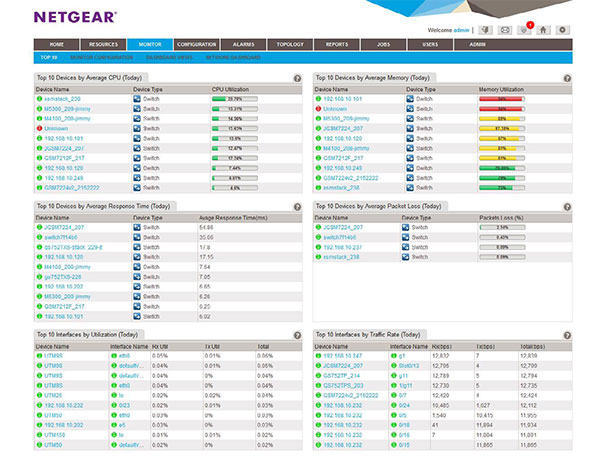This screenshot has height=461, width=600.
Task: Open the ALARMS main menu tab
Action: (x=243, y=44)
